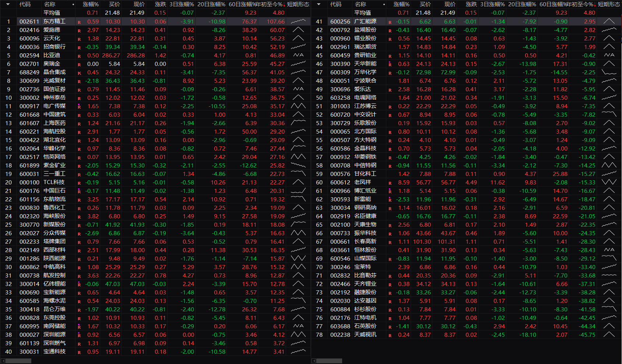Select stock code 600036
Screen dimensions: 622x364
[29, 47]
